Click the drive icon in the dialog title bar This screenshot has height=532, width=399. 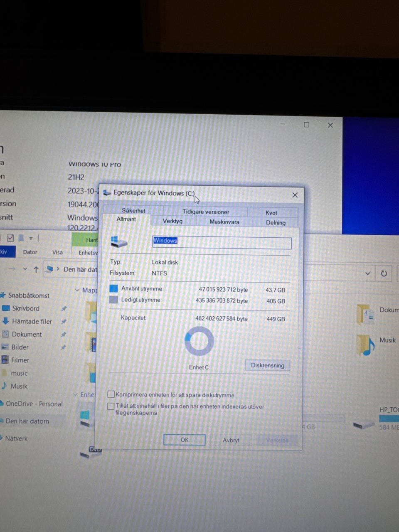(x=107, y=193)
